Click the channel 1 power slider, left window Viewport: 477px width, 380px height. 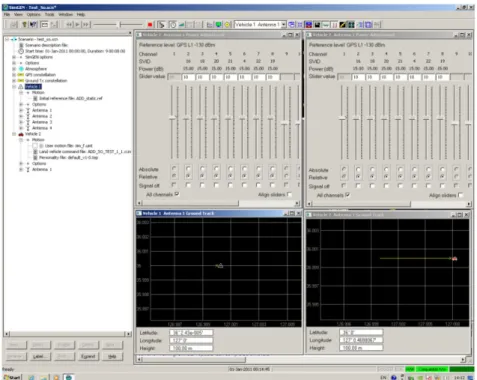pyautogui.click(x=172, y=118)
